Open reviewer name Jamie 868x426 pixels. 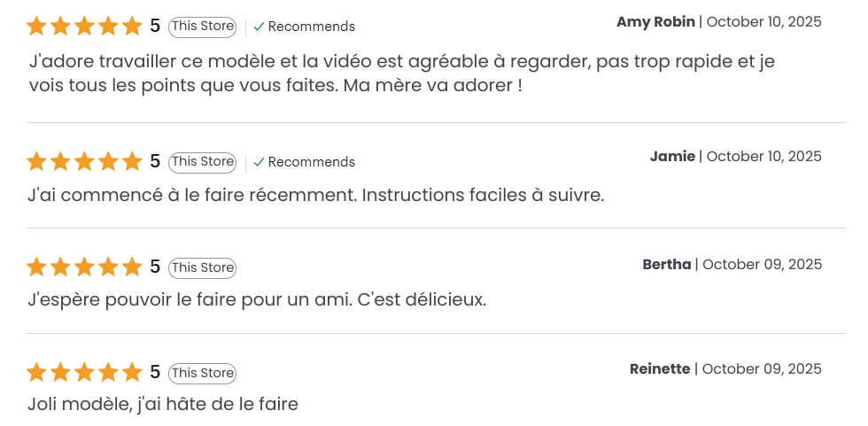[672, 157]
